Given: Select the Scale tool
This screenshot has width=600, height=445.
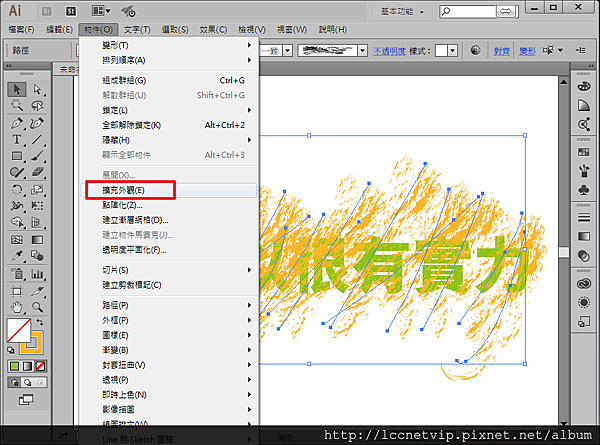Looking at the screenshot, I should pyautogui.click(x=37, y=190).
